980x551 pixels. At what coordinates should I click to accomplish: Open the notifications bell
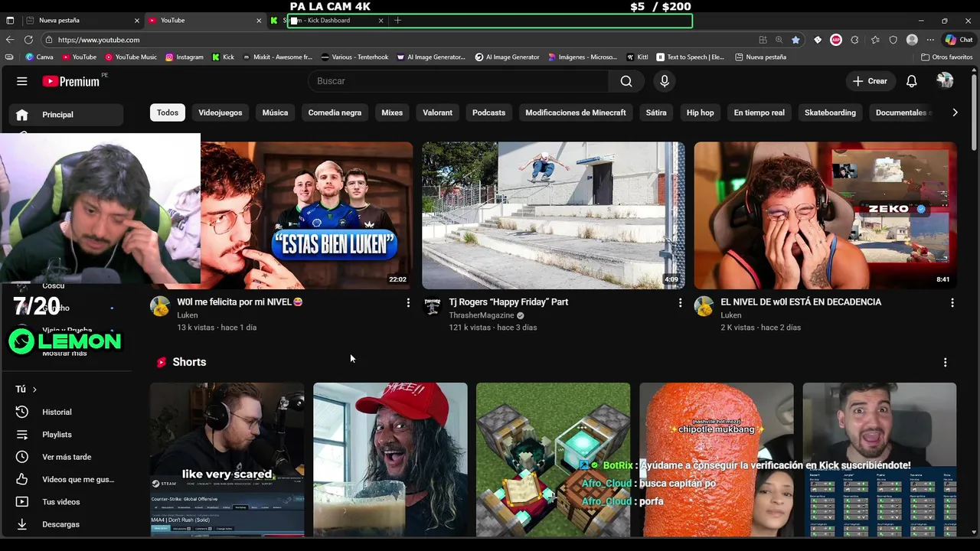click(911, 81)
